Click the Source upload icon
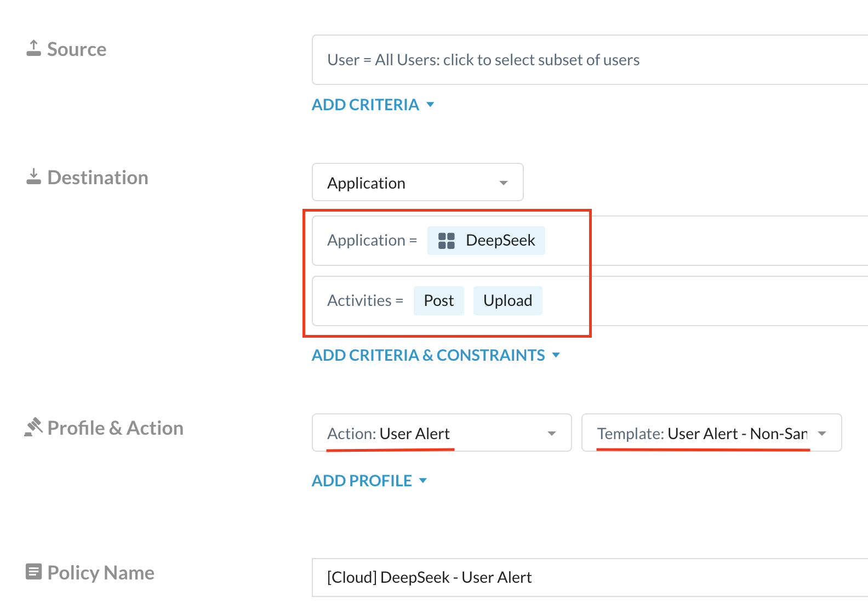The height and width of the screenshot is (614, 868). (x=33, y=48)
